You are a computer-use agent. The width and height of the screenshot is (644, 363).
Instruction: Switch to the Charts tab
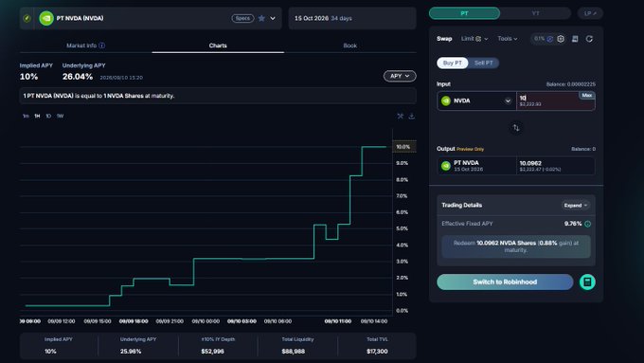pyautogui.click(x=218, y=45)
